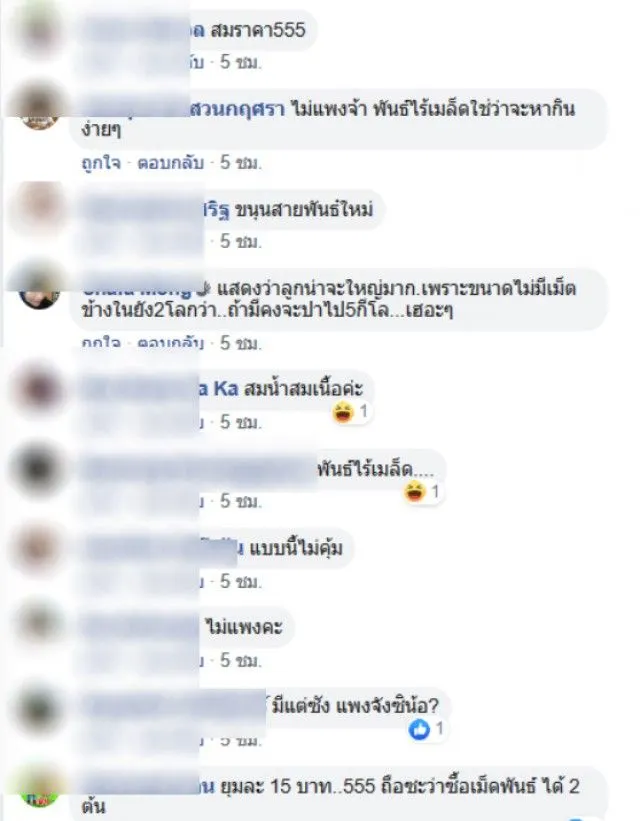Click 5 ชม. timestamp under แบบนี้ไม่คุ้ม comment

[x=240, y=581]
